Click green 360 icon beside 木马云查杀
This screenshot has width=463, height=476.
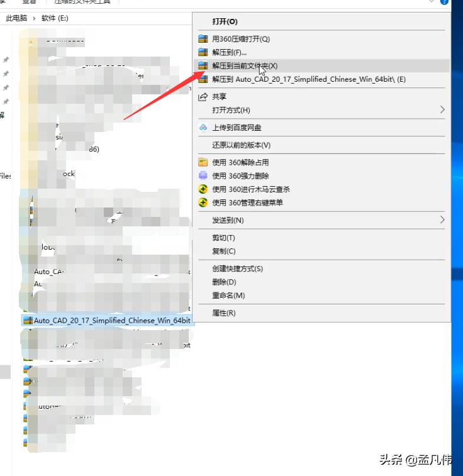coord(203,189)
